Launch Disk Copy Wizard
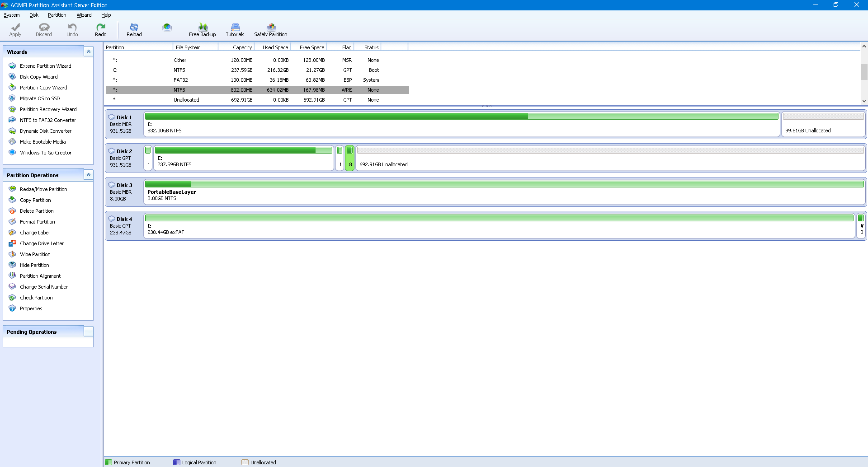Viewport: 868px width, 467px height. click(x=38, y=77)
